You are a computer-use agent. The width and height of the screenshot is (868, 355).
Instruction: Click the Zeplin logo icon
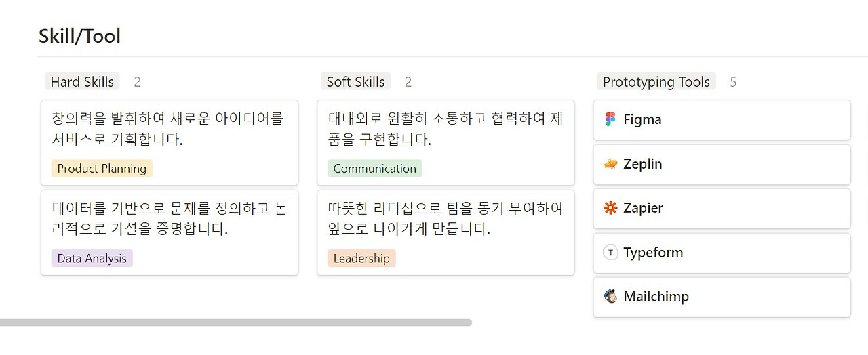(610, 164)
